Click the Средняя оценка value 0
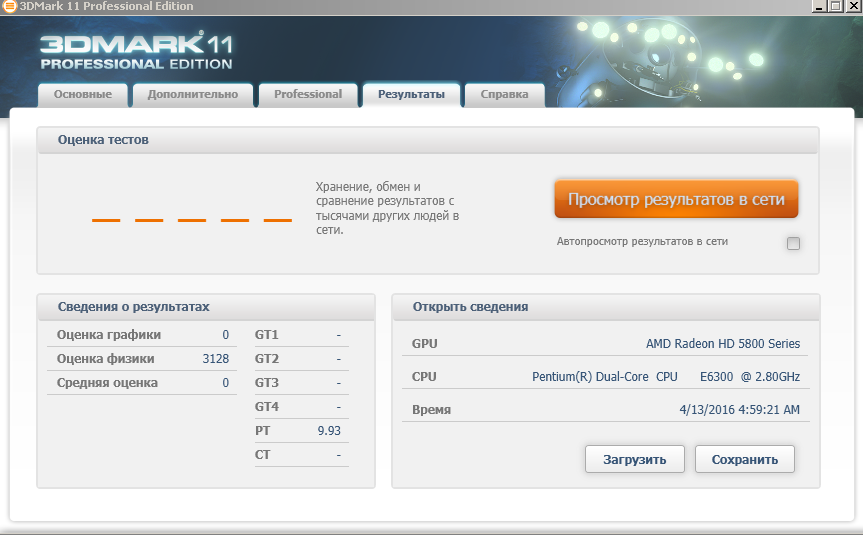This screenshot has width=863, height=535. [x=226, y=383]
